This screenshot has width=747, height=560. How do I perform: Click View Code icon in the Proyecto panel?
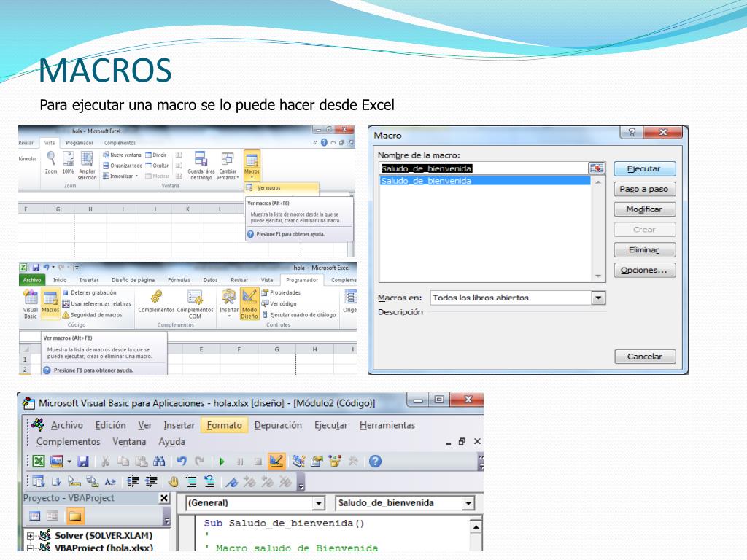pyautogui.click(x=35, y=516)
